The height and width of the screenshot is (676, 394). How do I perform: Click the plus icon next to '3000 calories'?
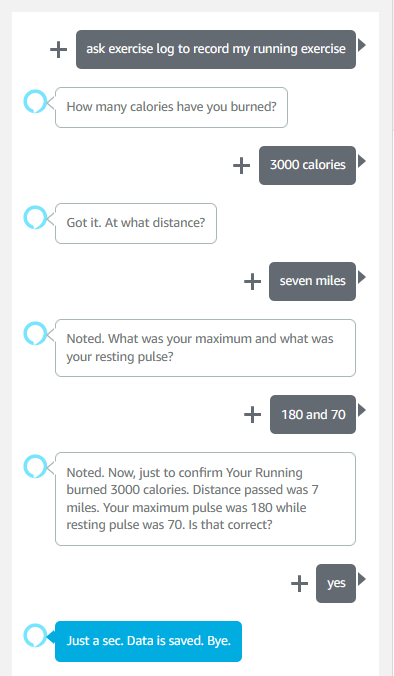241,166
